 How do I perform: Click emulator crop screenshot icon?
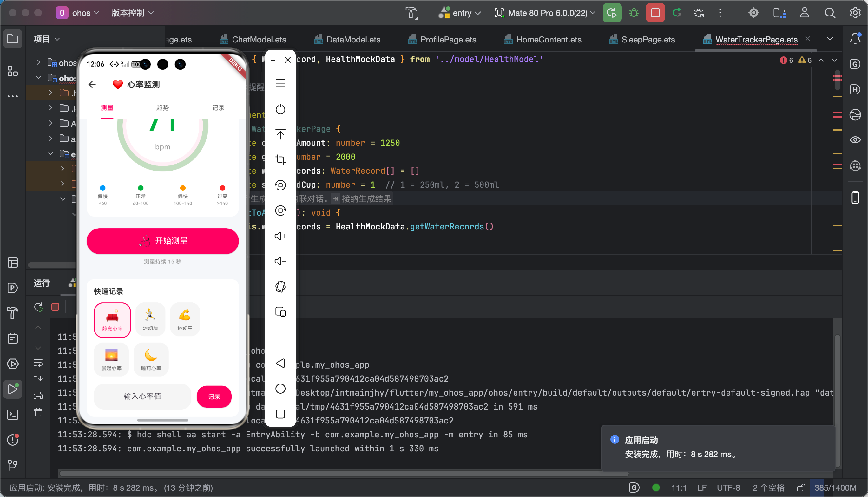click(x=280, y=160)
